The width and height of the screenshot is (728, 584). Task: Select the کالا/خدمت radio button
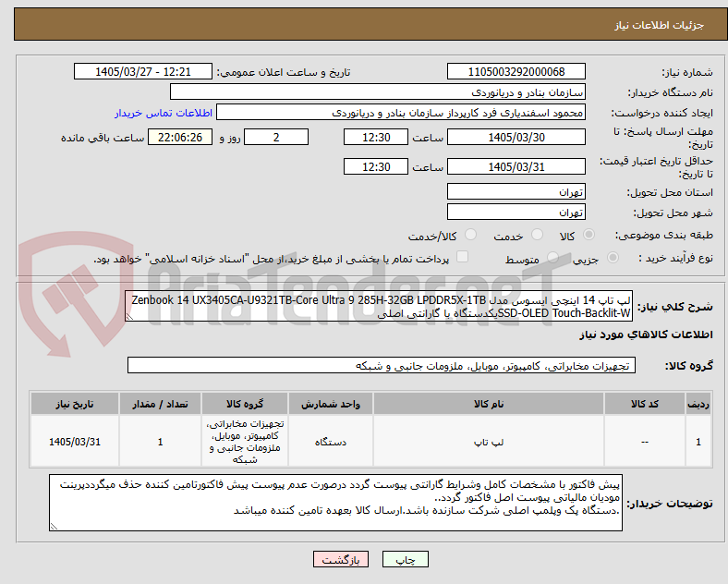click(x=470, y=235)
